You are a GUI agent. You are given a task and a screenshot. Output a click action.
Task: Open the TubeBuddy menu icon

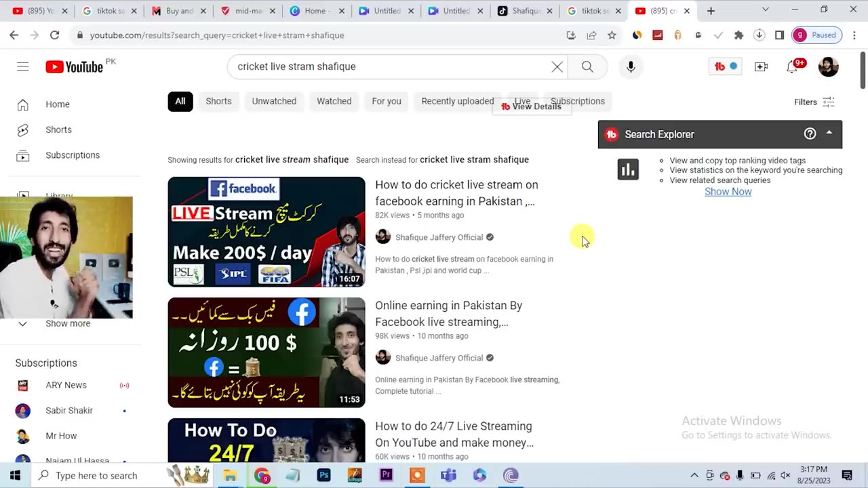click(x=725, y=66)
